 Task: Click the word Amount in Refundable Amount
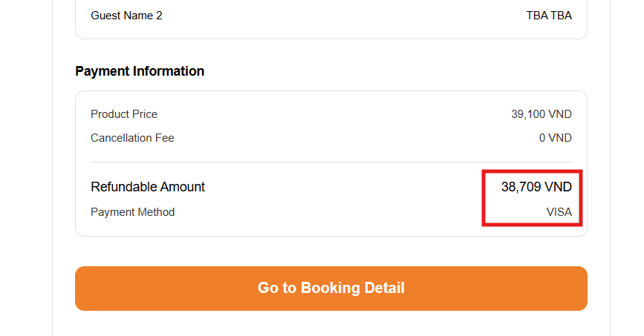182,187
